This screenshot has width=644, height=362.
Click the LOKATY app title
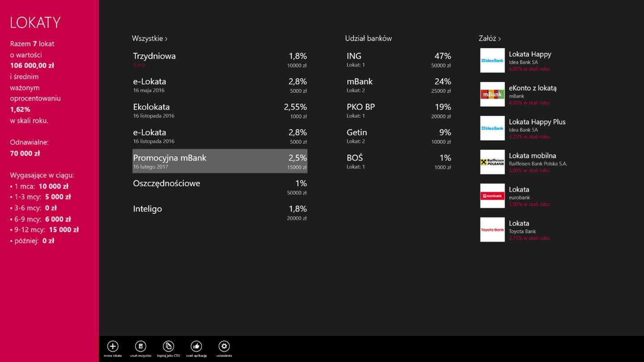pyautogui.click(x=35, y=23)
